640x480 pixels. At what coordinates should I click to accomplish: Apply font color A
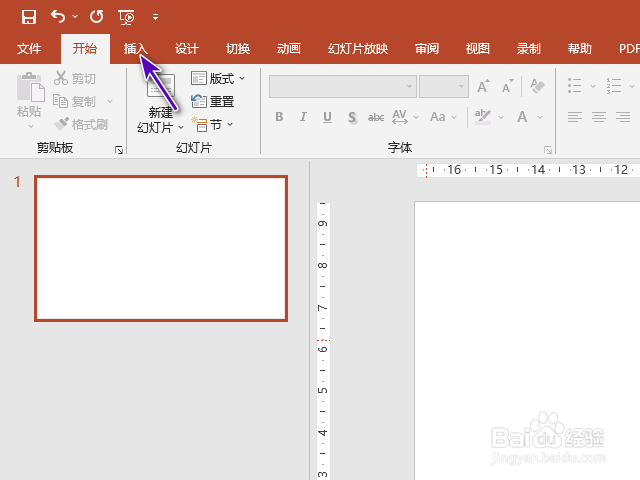[522, 117]
